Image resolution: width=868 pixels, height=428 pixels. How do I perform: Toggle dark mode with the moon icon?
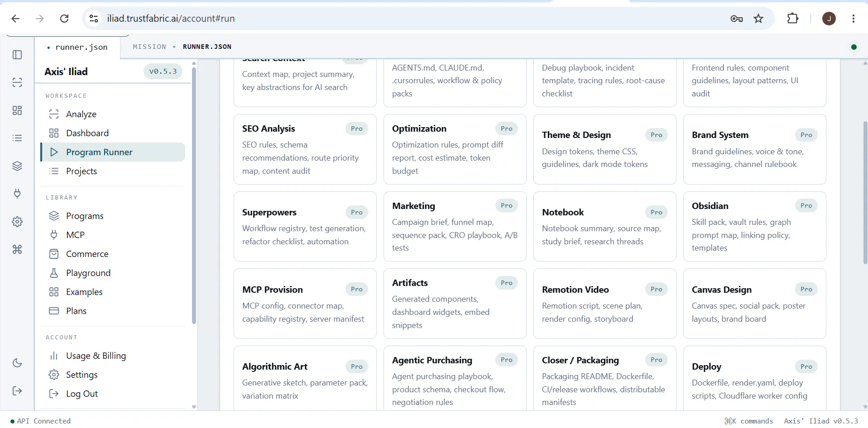[x=17, y=363]
